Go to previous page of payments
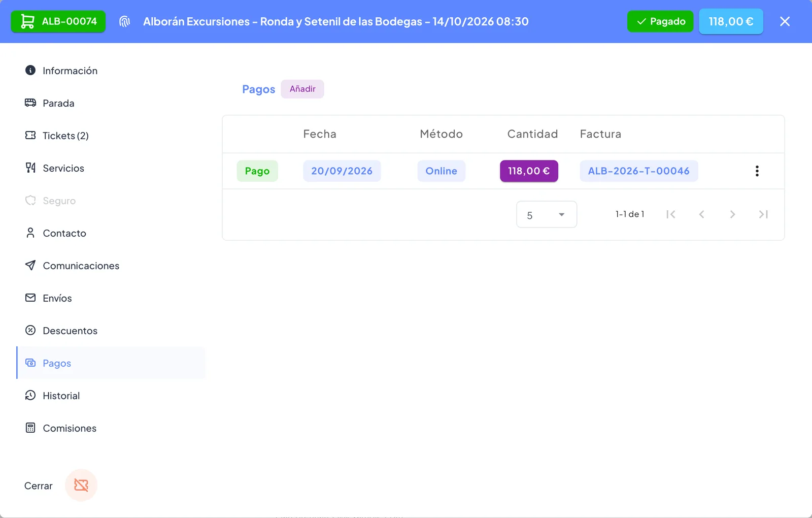 (701, 214)
